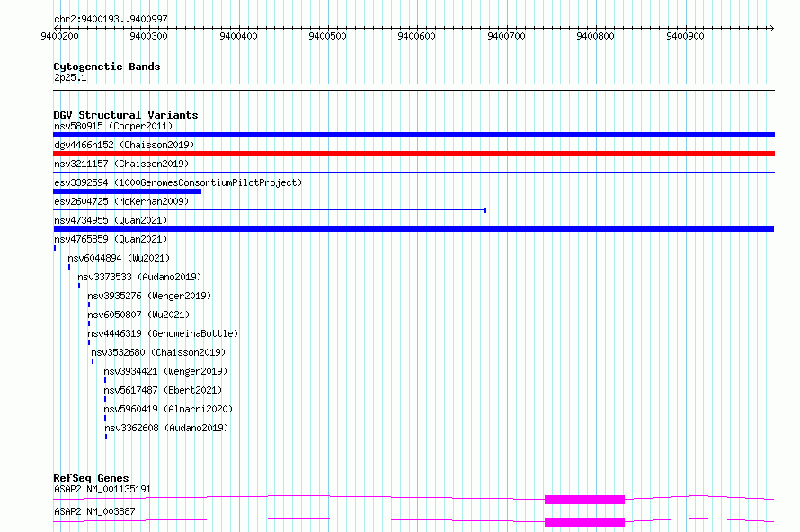Open nsv5617487 (Ebert2021) variant
The image size is (800, 532).
point(163,390)
